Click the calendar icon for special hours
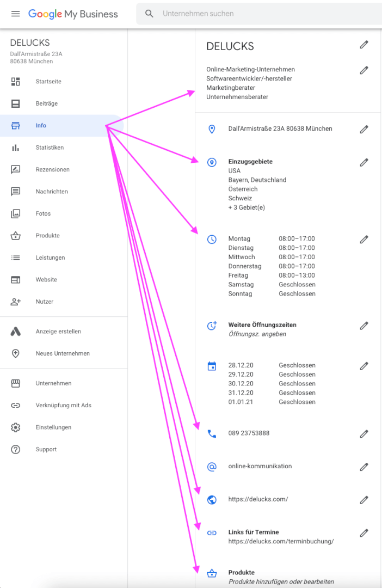This screenshot has width=382, height=588. (x=212, y=366)
